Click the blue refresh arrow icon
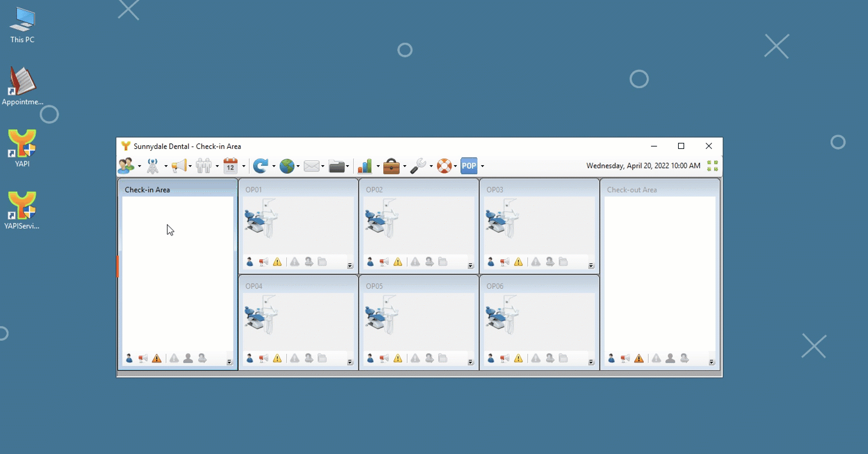868x454 pixels. pyautogui.click(x=260, y=166)
